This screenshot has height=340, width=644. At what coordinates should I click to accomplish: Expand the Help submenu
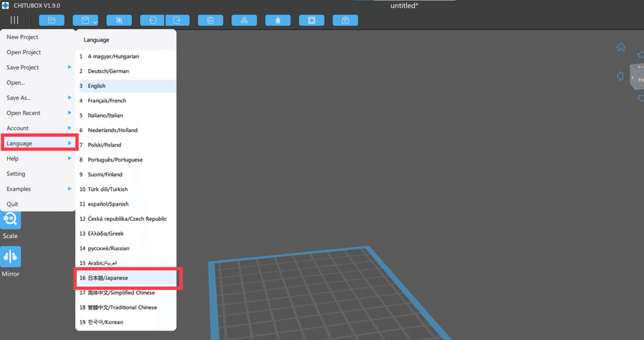tap(38, 158)
